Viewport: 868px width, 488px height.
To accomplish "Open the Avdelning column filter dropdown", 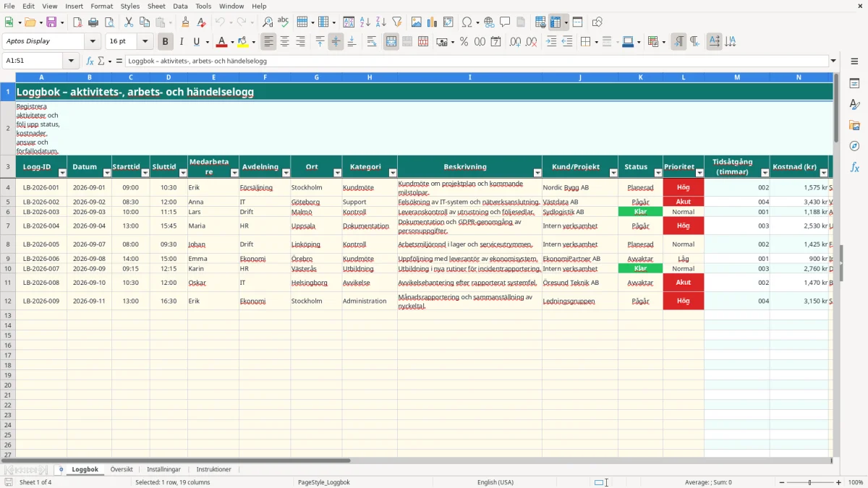I will (x=286, y=173).
